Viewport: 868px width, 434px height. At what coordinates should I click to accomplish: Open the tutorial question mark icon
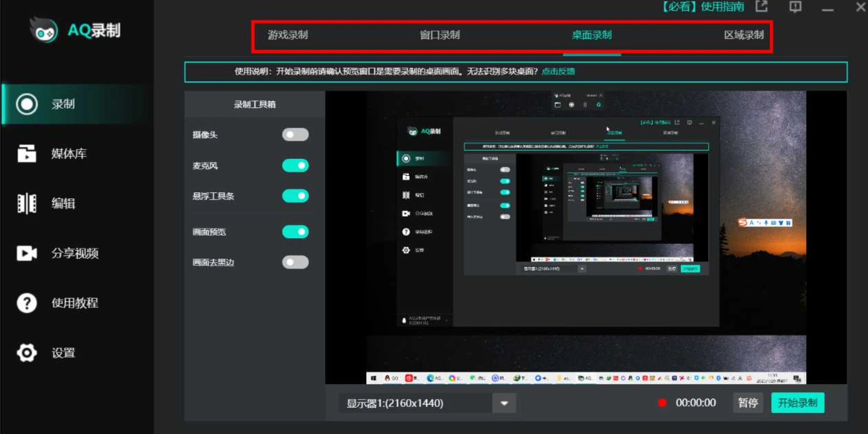pos(27,303)
